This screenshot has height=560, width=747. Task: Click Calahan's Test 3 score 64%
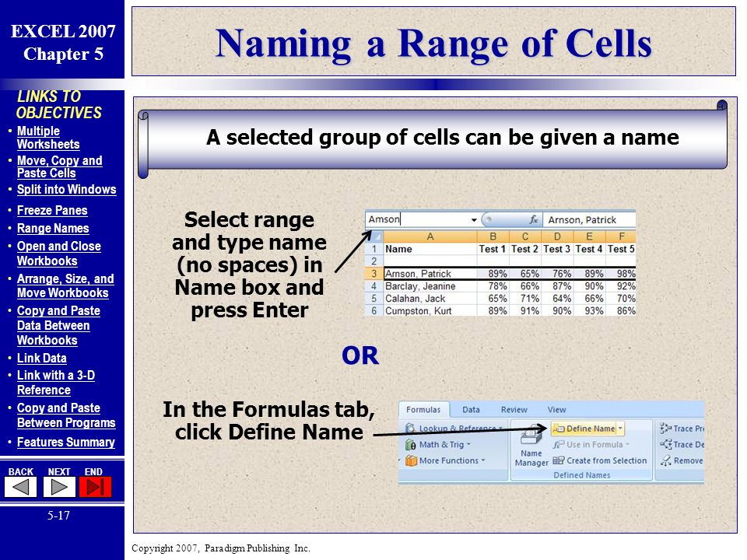557,299
